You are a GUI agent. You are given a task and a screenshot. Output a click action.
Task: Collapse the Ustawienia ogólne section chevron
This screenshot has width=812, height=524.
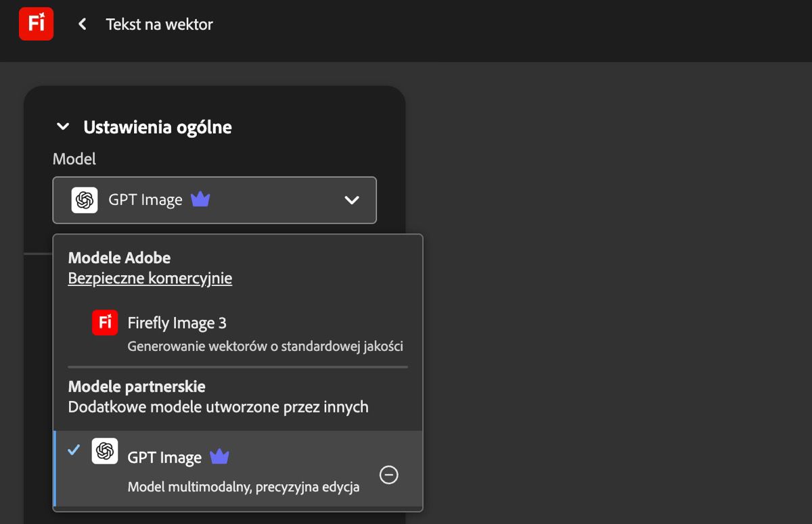tap(63, 126)
